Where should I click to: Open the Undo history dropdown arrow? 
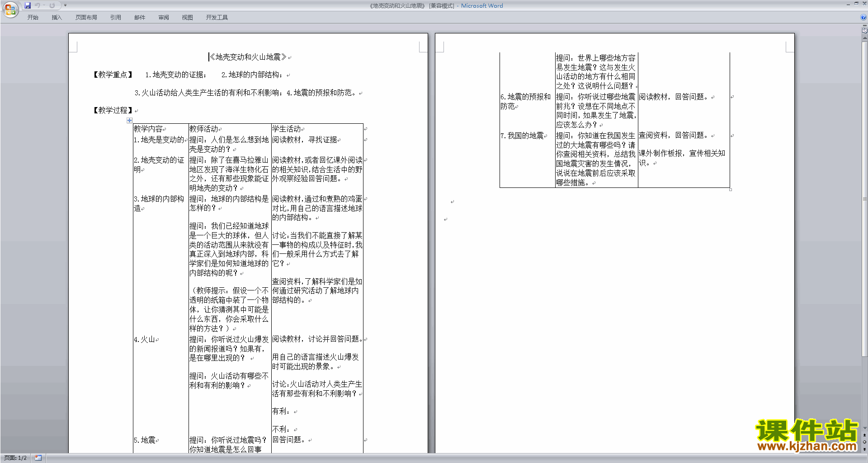44,5
